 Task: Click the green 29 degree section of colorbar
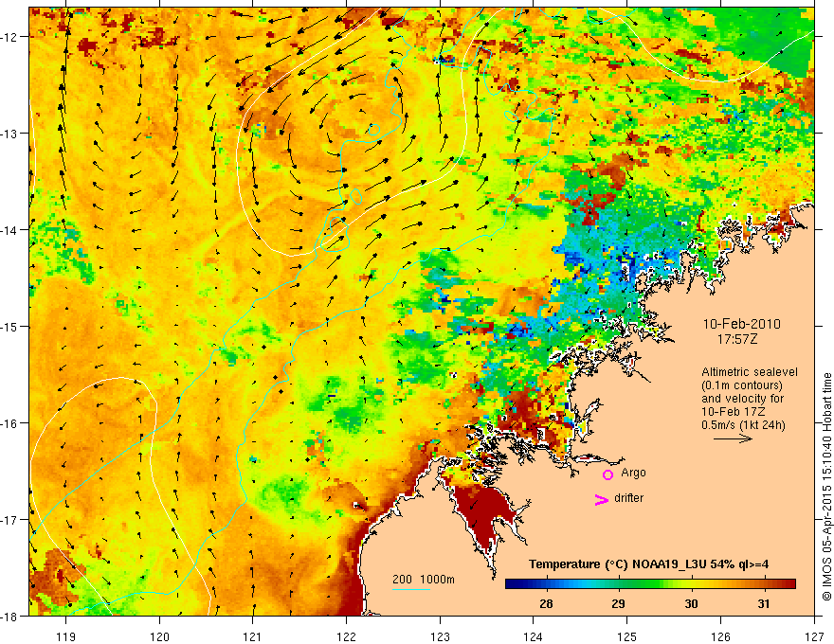(x=618, y=584)
